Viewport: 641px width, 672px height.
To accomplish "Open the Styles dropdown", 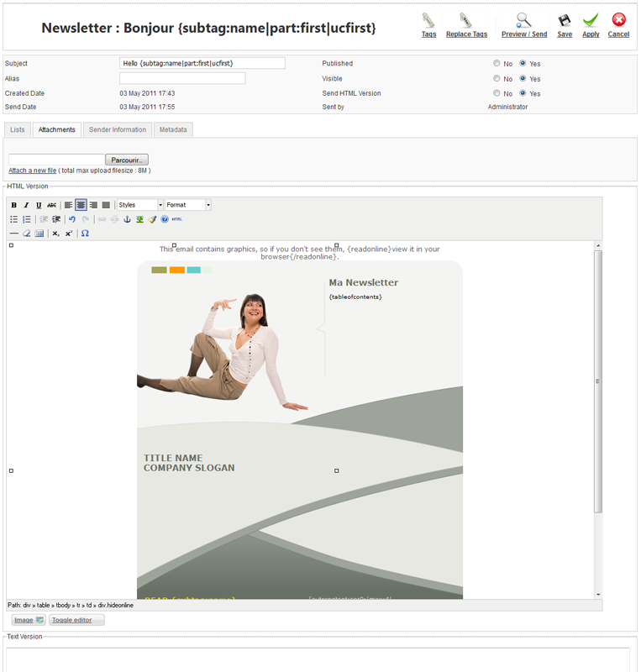I will [x=139, y=205].
